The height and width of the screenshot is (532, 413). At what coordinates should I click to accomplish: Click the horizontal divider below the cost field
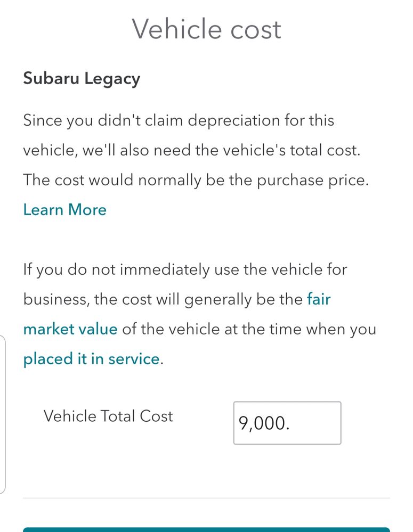pyautogui.click(x=206, y=498)
